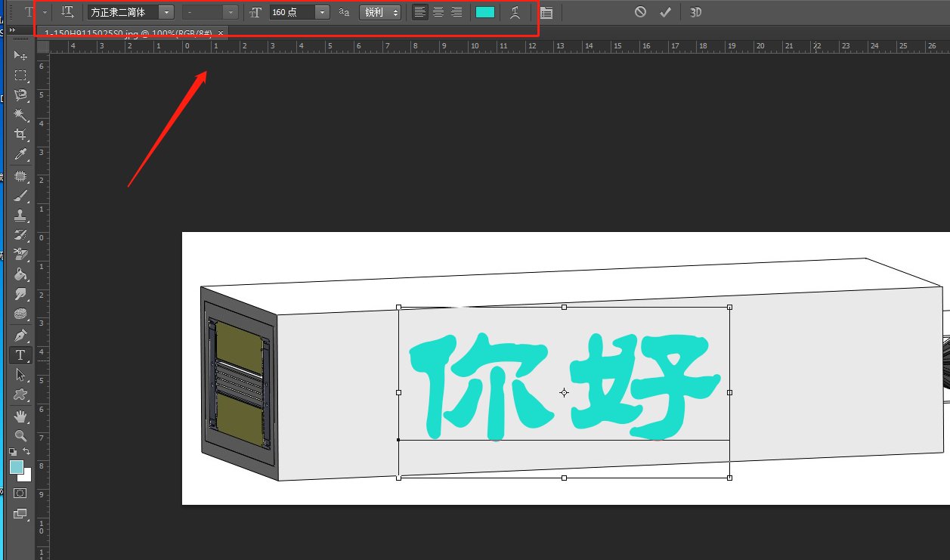Cancel the text edit with the slash button

[642, 11]
